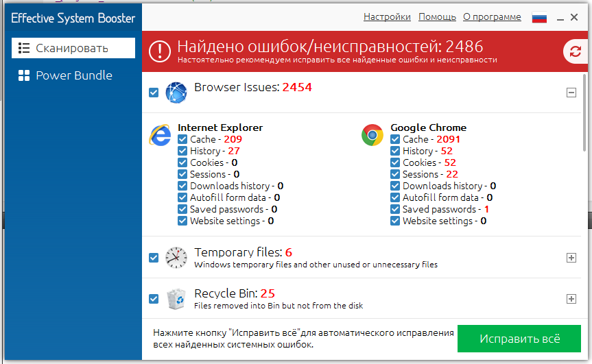Uncheck the Browser Issues checkbox

click(154, 92)
